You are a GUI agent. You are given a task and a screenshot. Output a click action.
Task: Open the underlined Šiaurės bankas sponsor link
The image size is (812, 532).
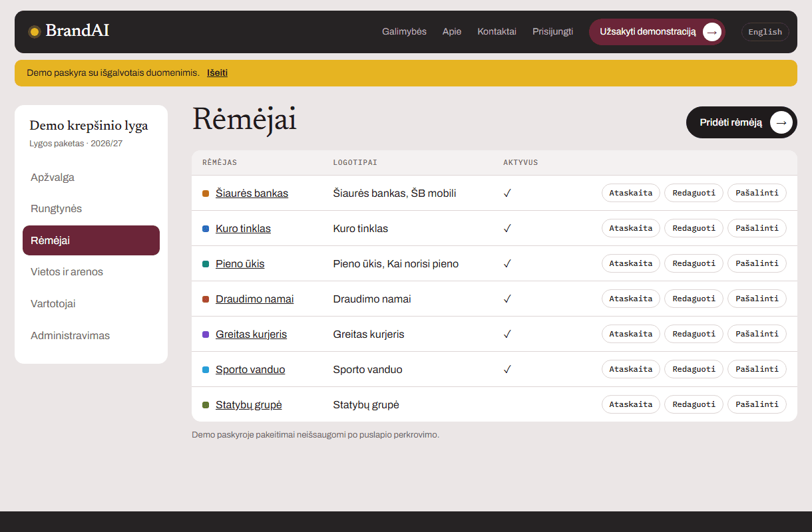click(252, 194)
